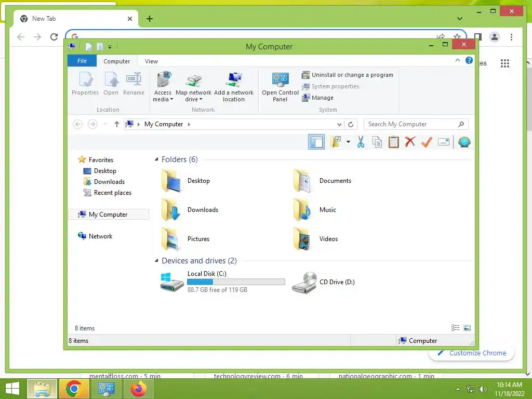Image resolution: width=532 pixels, height=399 pixels.
Task: Select Desktop under Favorites
Action: [x=100, y=170]
